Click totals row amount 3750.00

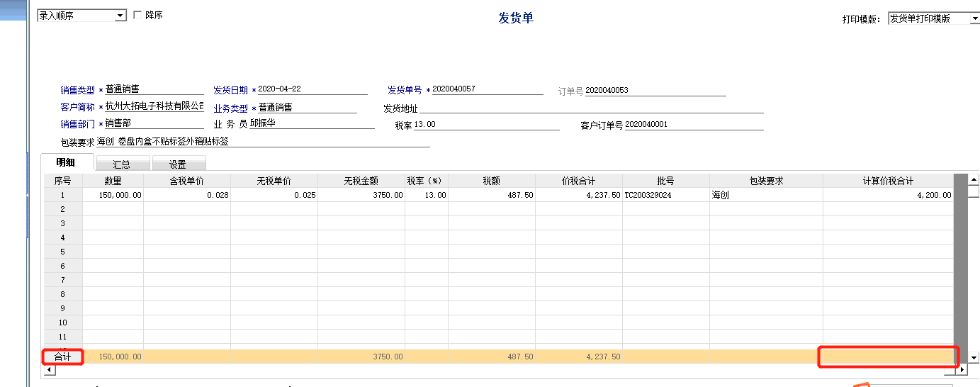(x=361, y=357)
